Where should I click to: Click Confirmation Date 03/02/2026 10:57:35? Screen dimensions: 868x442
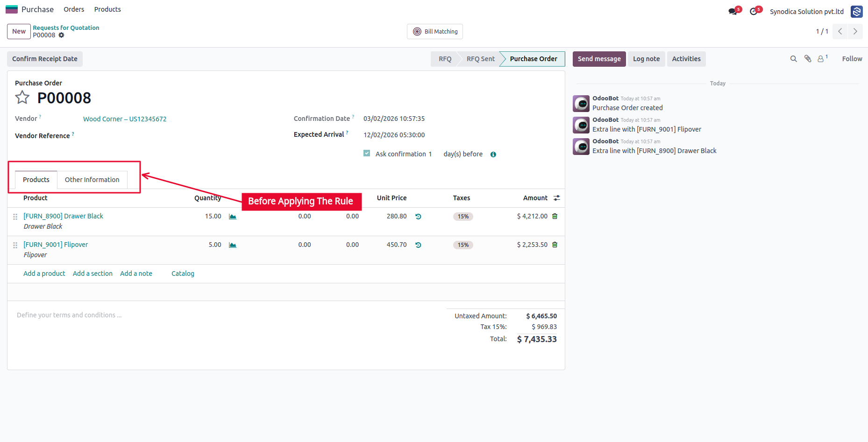394,119
